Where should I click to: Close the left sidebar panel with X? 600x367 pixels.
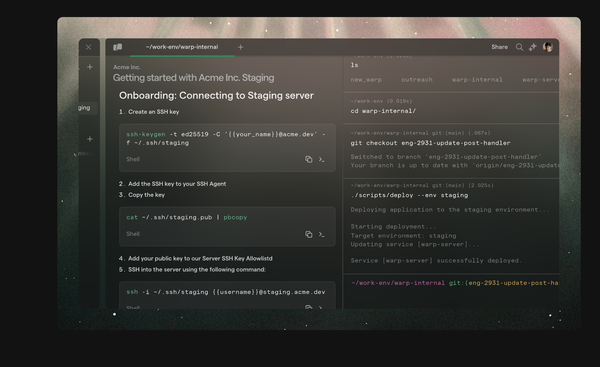click(x=88, y=47)
